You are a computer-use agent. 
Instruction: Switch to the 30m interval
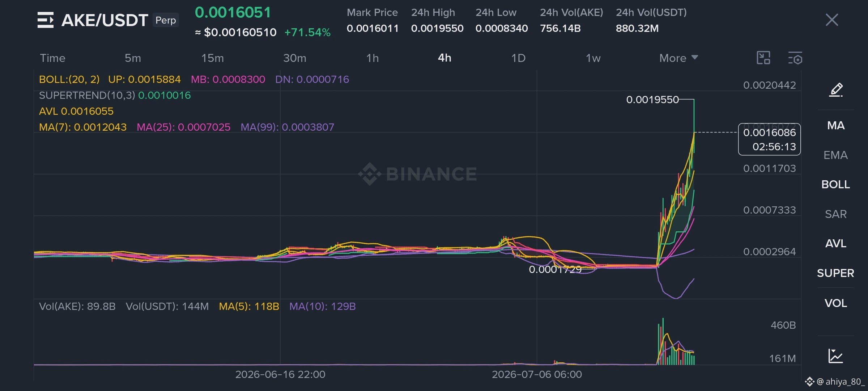(294, 58)
